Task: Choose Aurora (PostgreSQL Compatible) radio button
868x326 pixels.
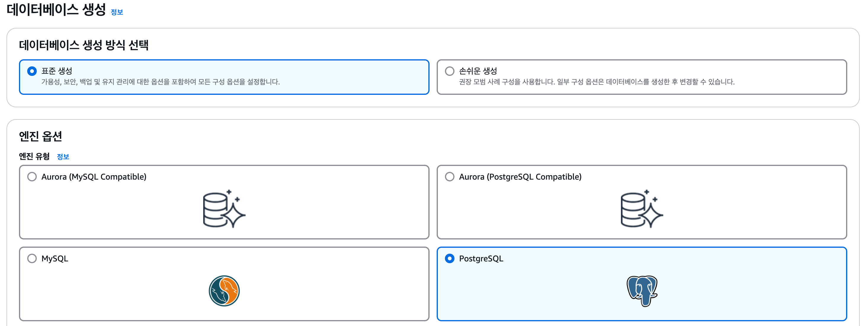Action: pyautogui.click(x=449, y=177)
